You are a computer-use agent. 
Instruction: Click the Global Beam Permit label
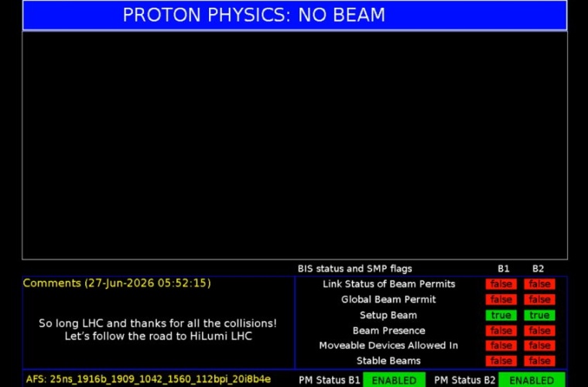tap(388, 300)
